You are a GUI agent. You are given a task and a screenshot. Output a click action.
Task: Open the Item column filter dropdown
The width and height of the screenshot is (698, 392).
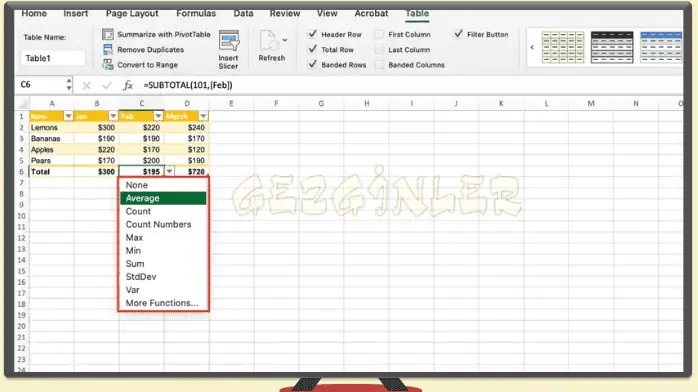click(68, 116)
